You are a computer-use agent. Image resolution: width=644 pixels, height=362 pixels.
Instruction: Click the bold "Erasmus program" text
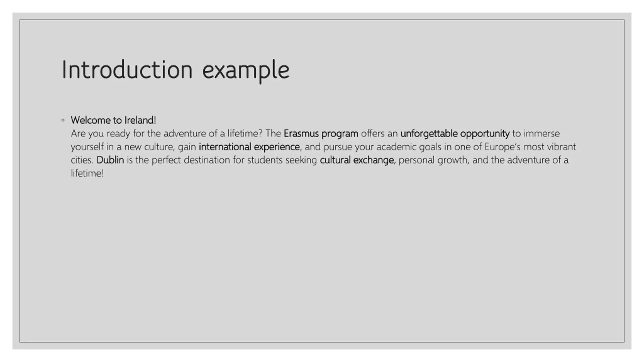(321, 133)
